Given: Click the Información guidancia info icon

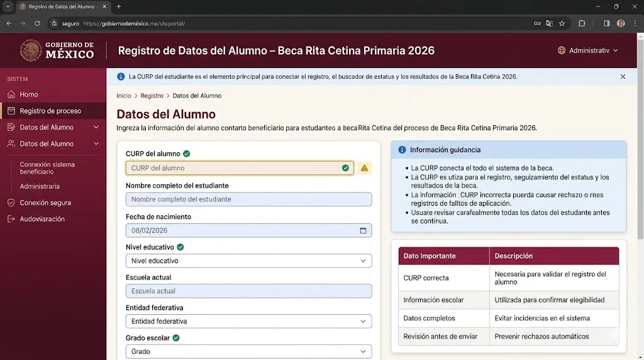Looking at the screenshot, I should coord(402,150).
